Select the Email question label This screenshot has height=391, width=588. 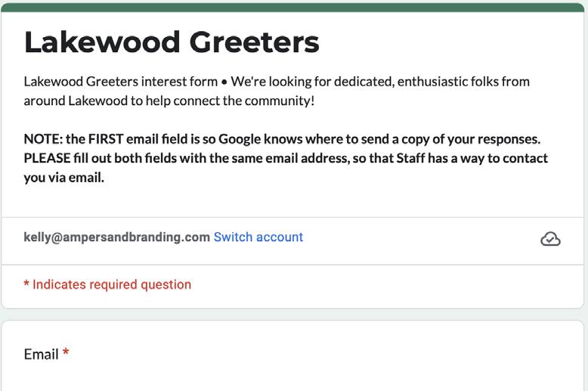tap(42, 354)
